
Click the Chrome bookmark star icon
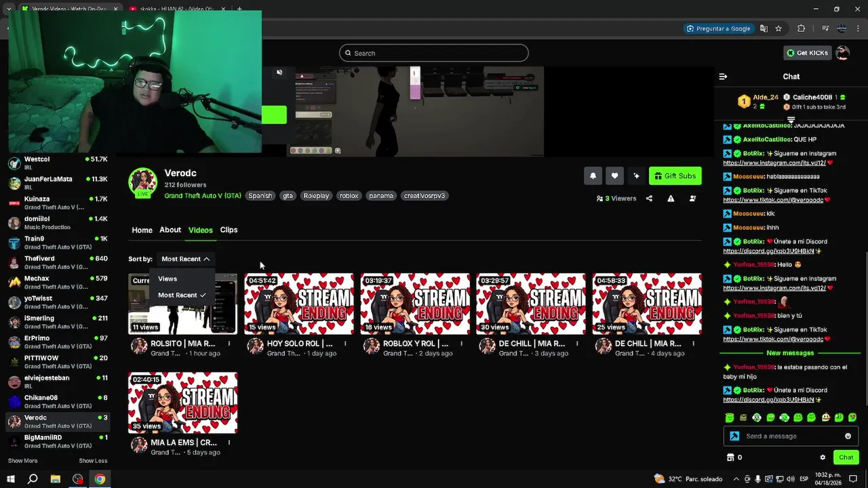click(778, 28)
